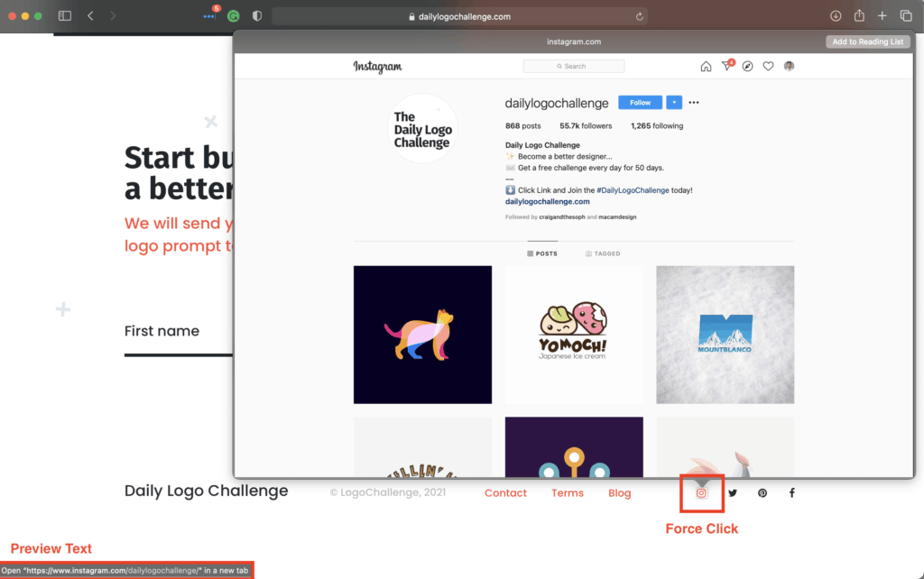Screen dimensions: 924x579
Task: Open the #DailyLogoChallenge hashtag
Action: pyautogui.click(x=633, y=190)
